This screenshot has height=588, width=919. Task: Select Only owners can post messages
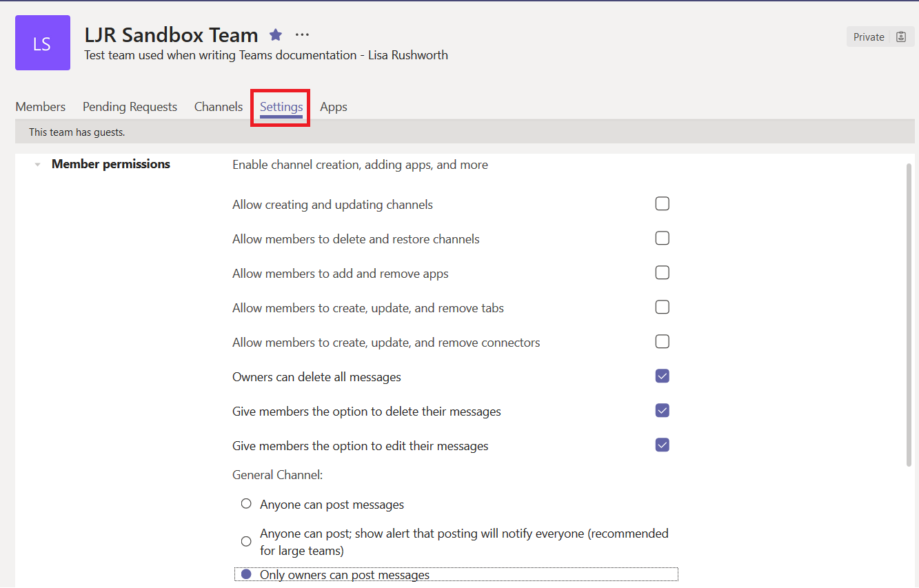[246, 574]
